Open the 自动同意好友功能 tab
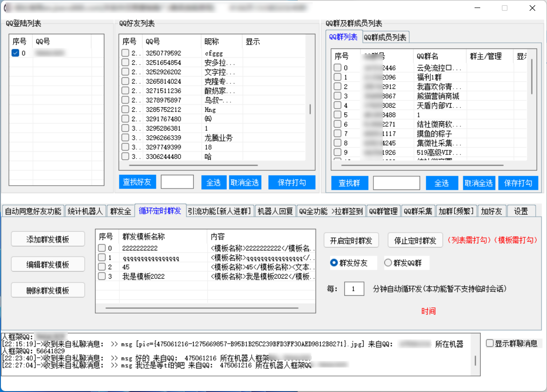This screenshot has height=392, width=547. (x=33, y=212)
